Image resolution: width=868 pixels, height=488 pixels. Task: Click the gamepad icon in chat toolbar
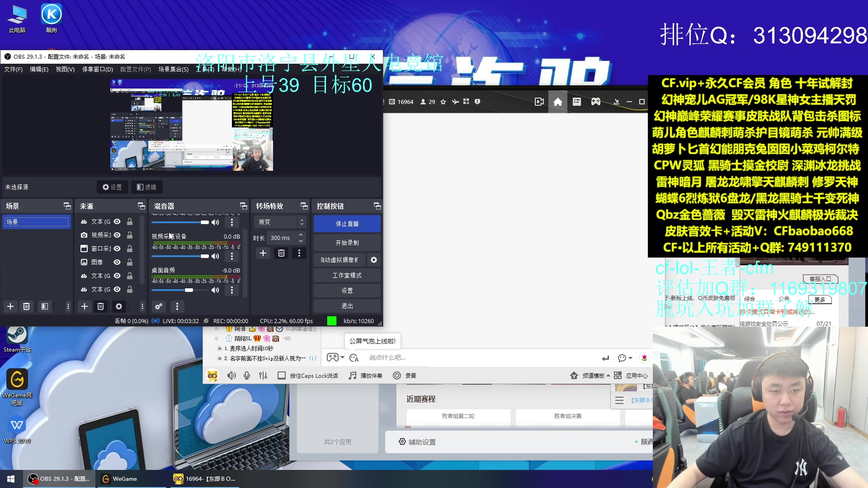pyautogui.click(x=333, y=357)
